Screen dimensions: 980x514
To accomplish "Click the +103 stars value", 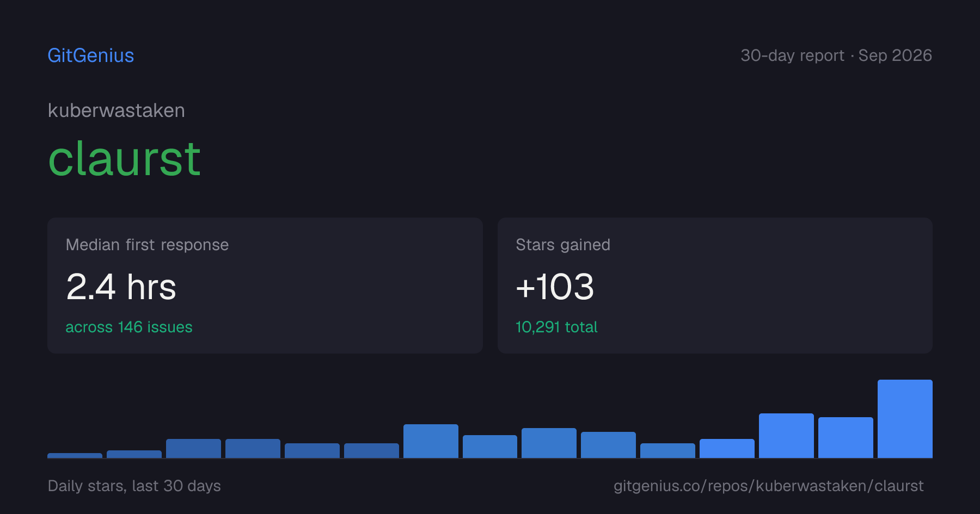I will point(555,287).
